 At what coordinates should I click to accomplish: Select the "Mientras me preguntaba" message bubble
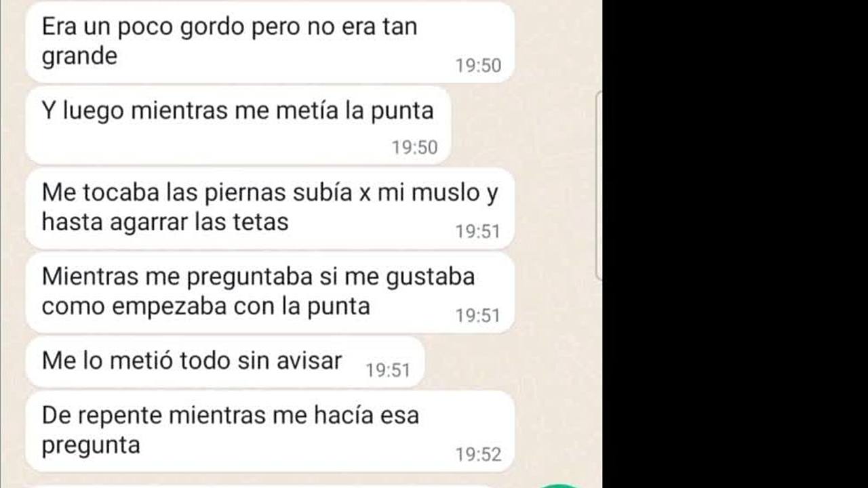(270, 292)
